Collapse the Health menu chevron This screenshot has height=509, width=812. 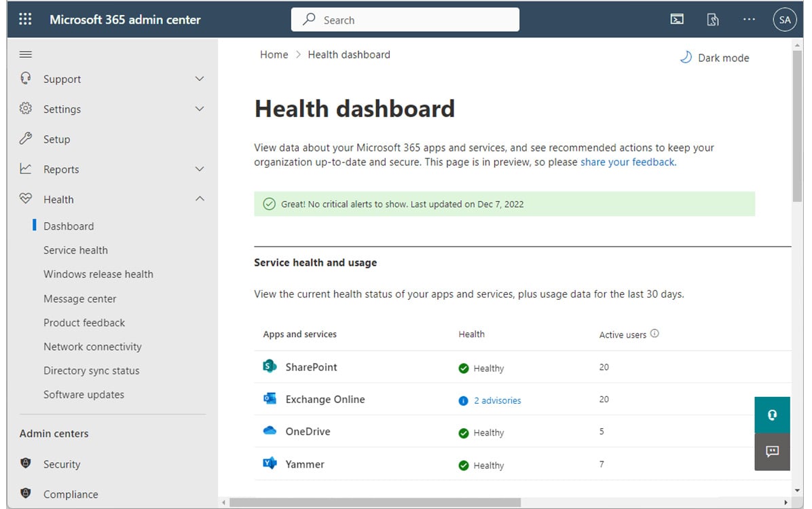tap(200, 198)
